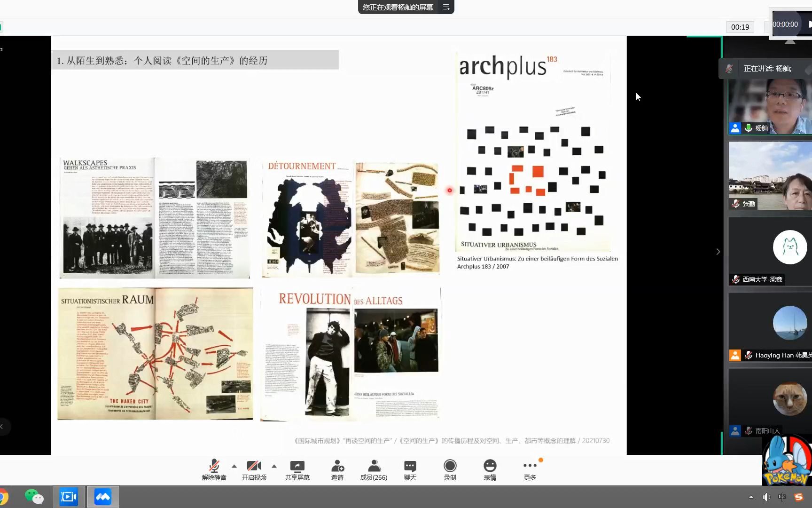Click 南阳山人 blue user badge icon
Screen dimensions: 812x508
[x=735, y=431]
